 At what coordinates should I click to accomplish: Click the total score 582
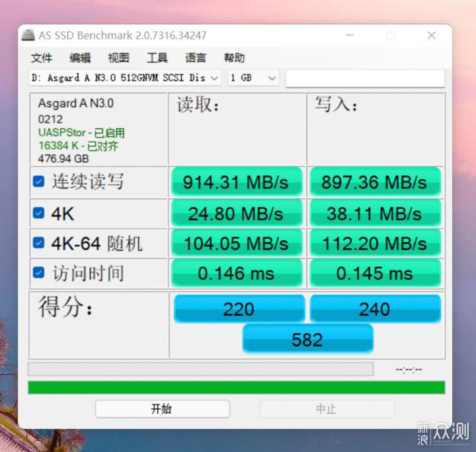coord(307,339)
